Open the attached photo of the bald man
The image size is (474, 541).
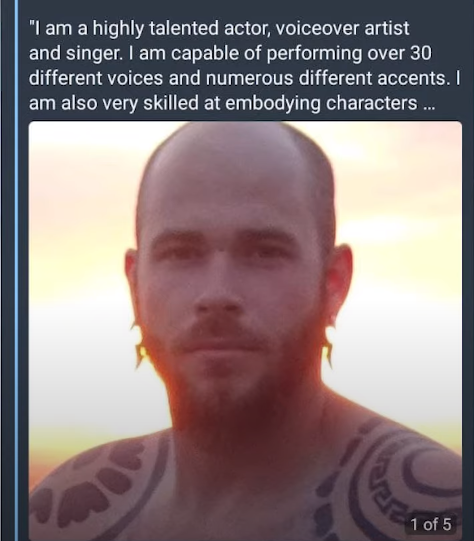pyautogui.click(x=245, y=331)
